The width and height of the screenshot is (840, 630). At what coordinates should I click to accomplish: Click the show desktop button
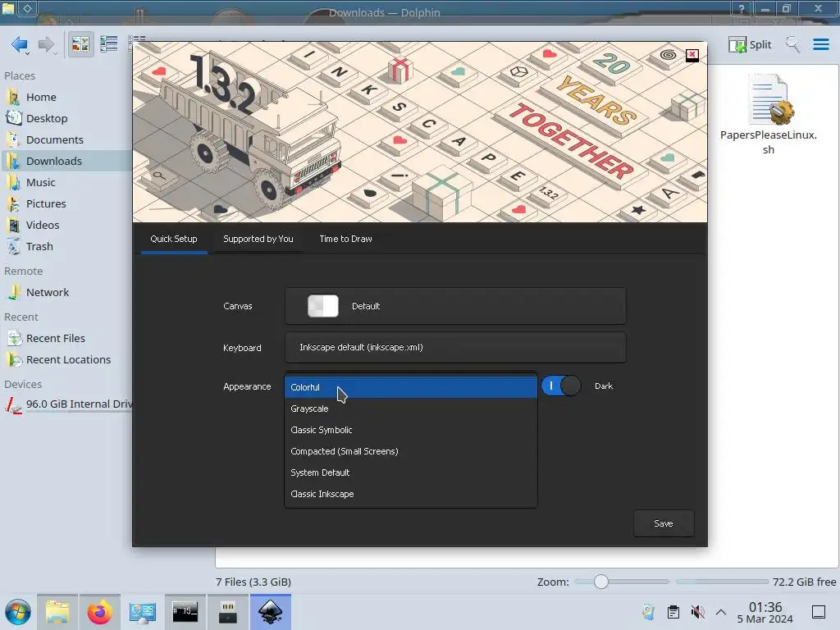click(819, 612)
